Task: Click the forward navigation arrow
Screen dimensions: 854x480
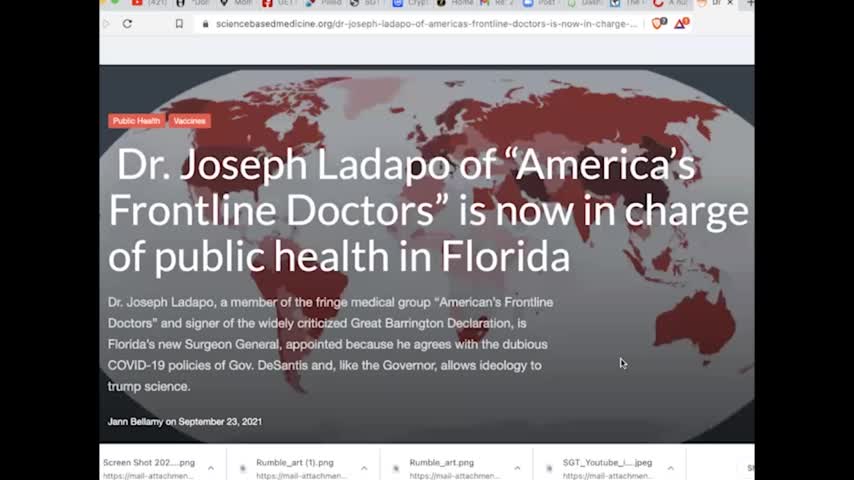Action: click(x=106, y=24)
